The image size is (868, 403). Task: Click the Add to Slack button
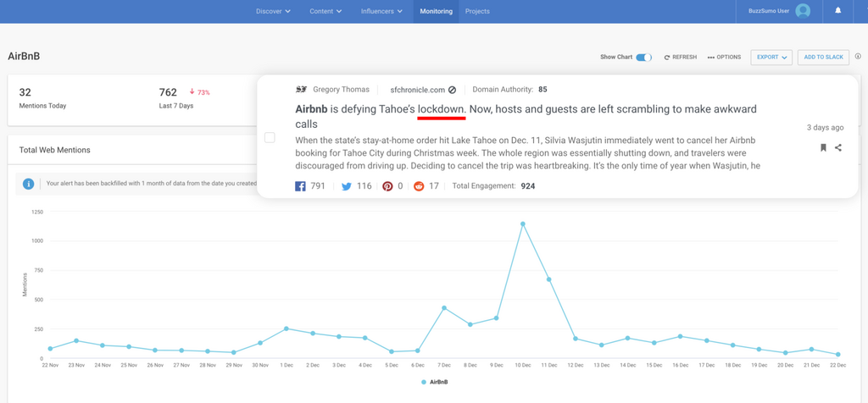pos(823,58)
